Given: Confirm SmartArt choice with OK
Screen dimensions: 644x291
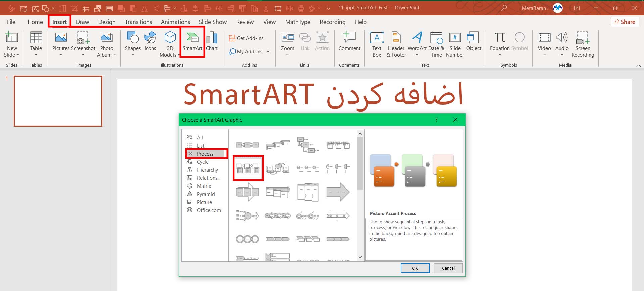Looking at the screenshot, I should click(415, 268).
